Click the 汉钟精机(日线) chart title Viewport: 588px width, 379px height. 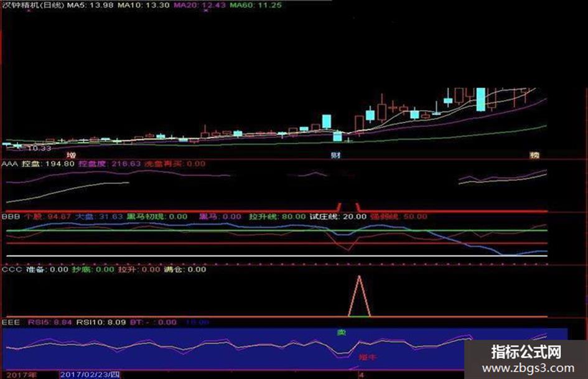[33, 5]
